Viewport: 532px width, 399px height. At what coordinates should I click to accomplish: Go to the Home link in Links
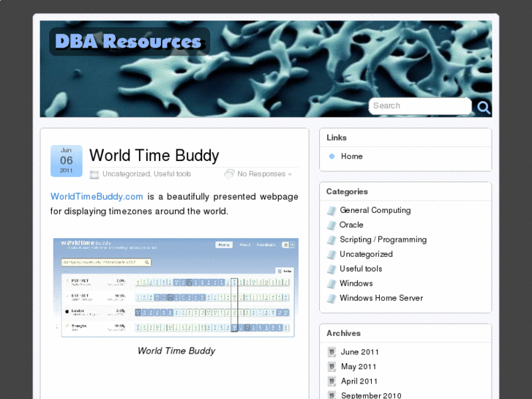pyautogui.click(x=351, y=157)
